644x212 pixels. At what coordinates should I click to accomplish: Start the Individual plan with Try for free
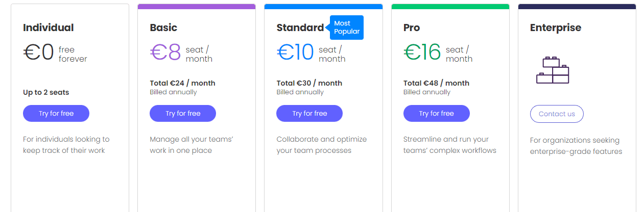pyautogui.click(x=56, y=113)
